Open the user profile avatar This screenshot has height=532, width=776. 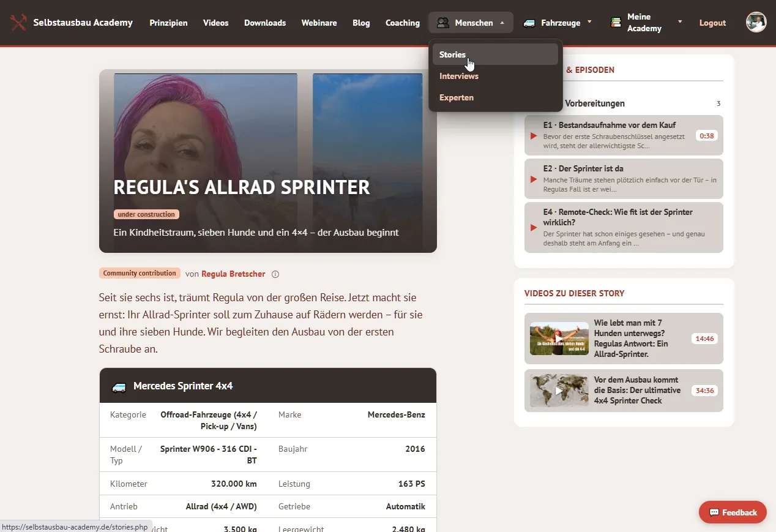point(756,22)
